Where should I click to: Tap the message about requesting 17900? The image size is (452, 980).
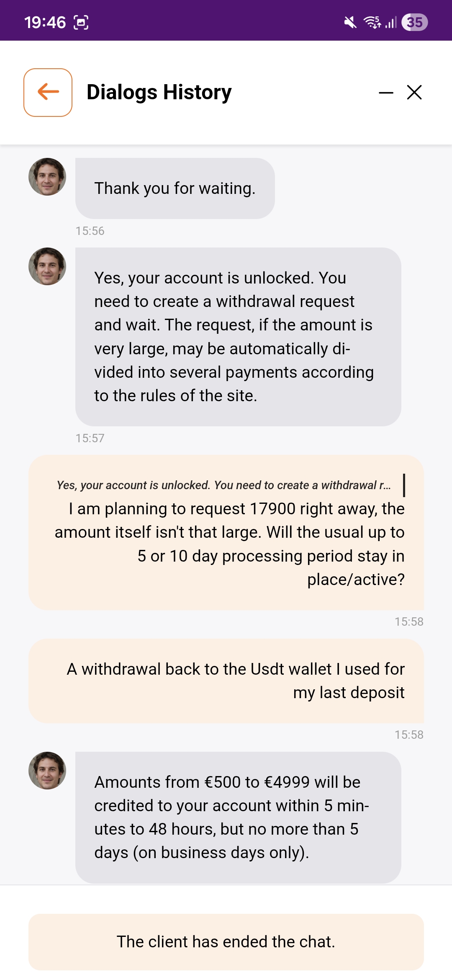229,544
